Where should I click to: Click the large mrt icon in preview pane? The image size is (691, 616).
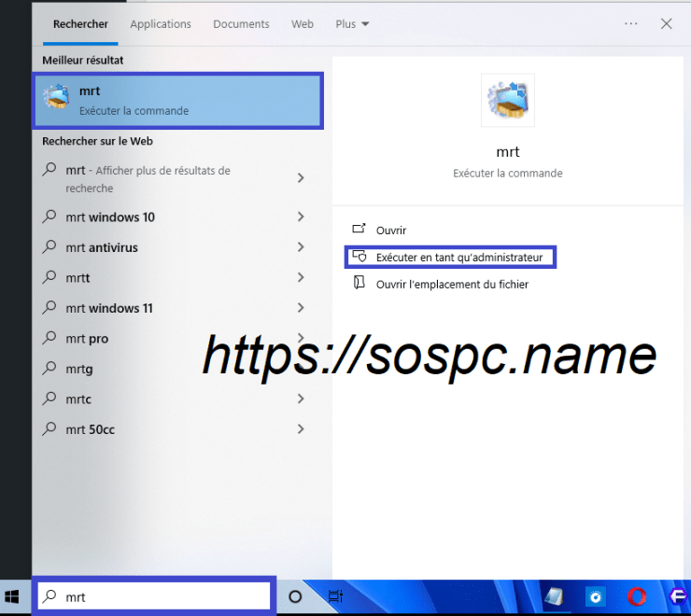click(x=508, y=100)
